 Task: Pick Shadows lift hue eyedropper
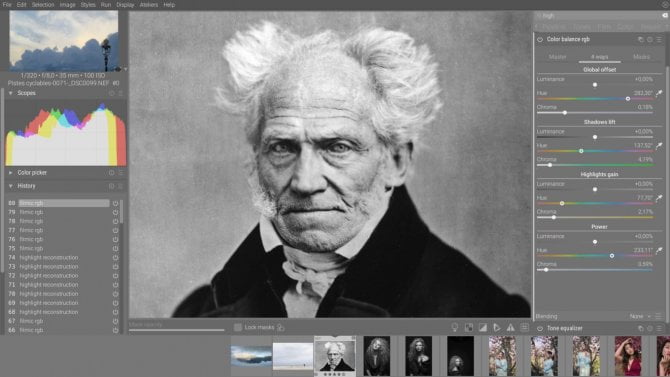659,146
